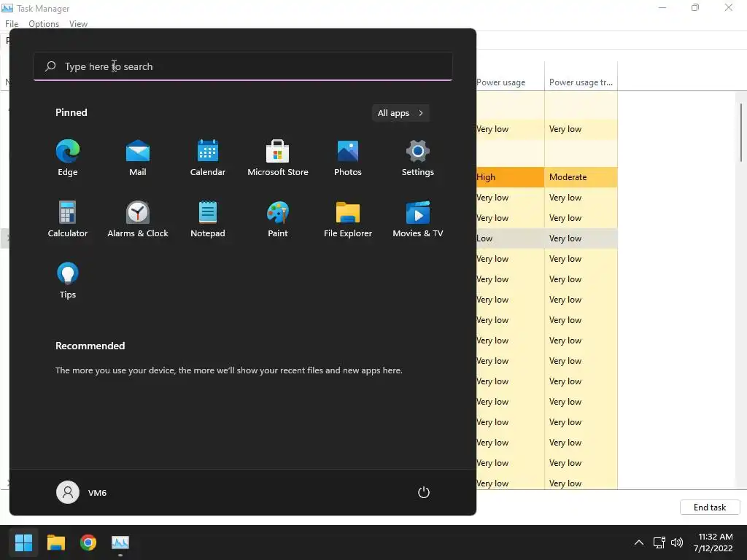
Task: Select the Moderate power usage trend cell
Action: 581,177
